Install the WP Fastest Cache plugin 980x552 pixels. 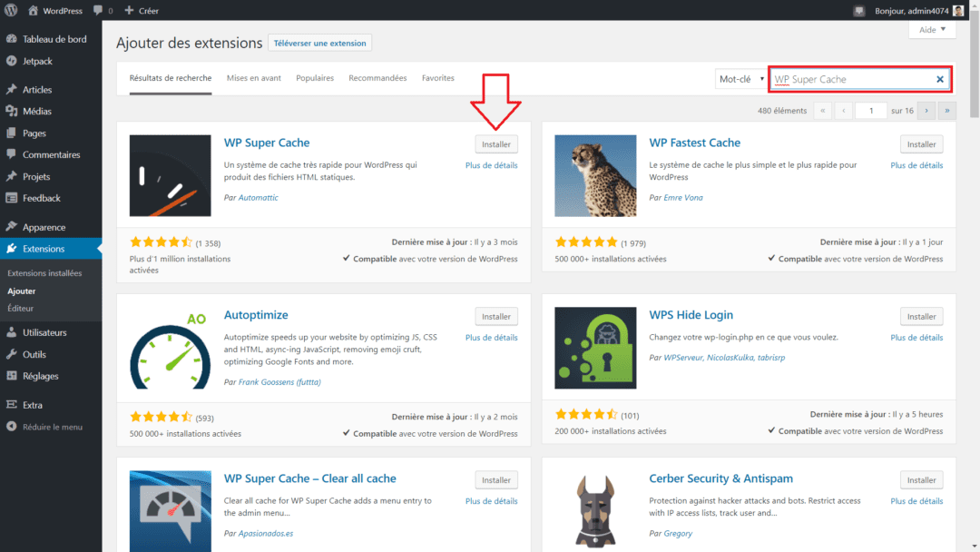(922, 144)
